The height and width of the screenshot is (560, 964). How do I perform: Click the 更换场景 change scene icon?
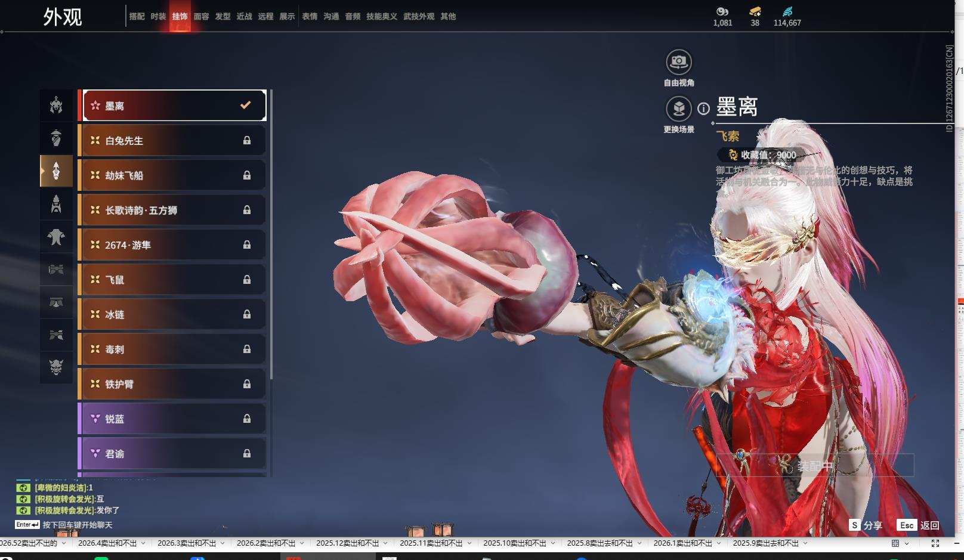[678, 109]
